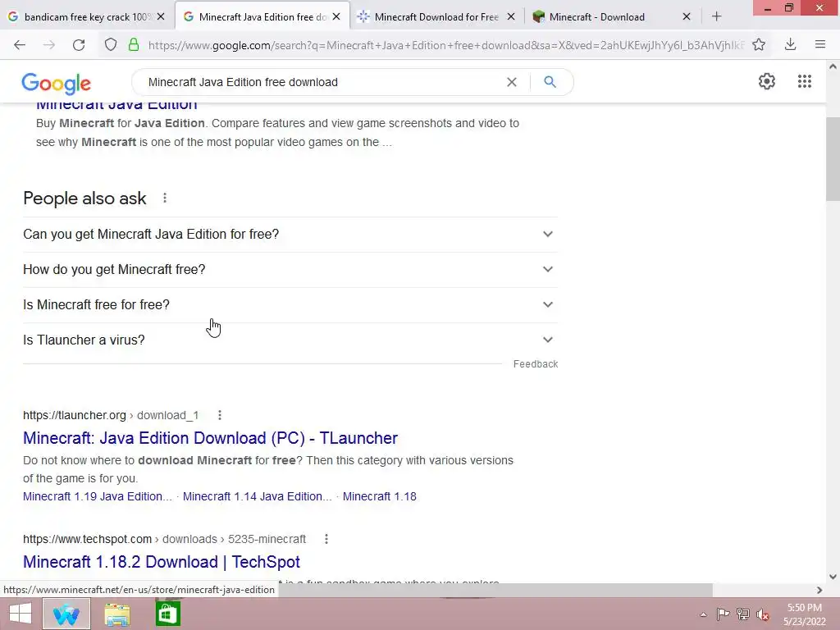Open the Windows Start button
The height and width of the screenshot is (630, 840).
(x=21, y=614)
